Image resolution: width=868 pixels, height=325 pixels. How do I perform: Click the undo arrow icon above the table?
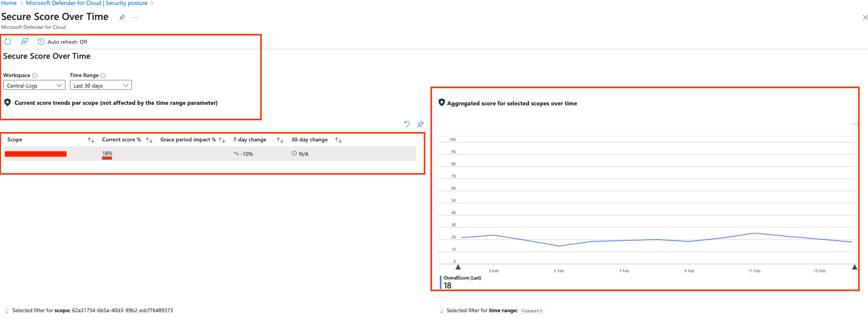[407, 124]
